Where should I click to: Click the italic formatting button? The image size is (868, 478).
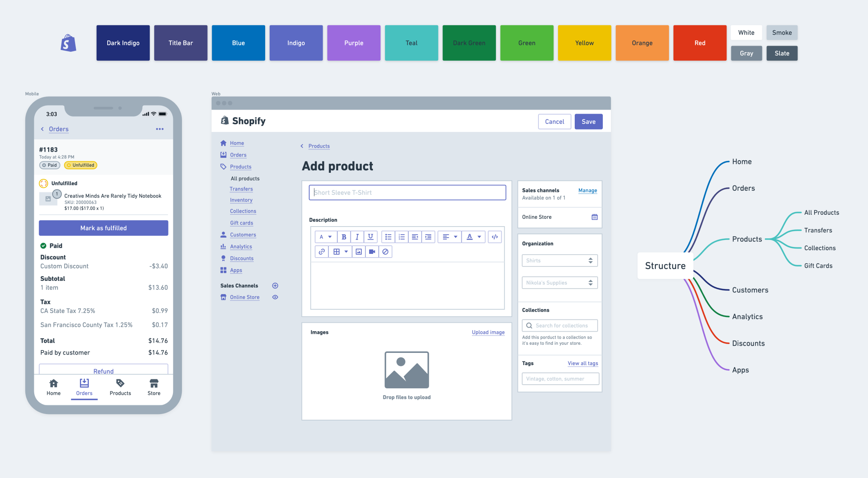point(357,237)
